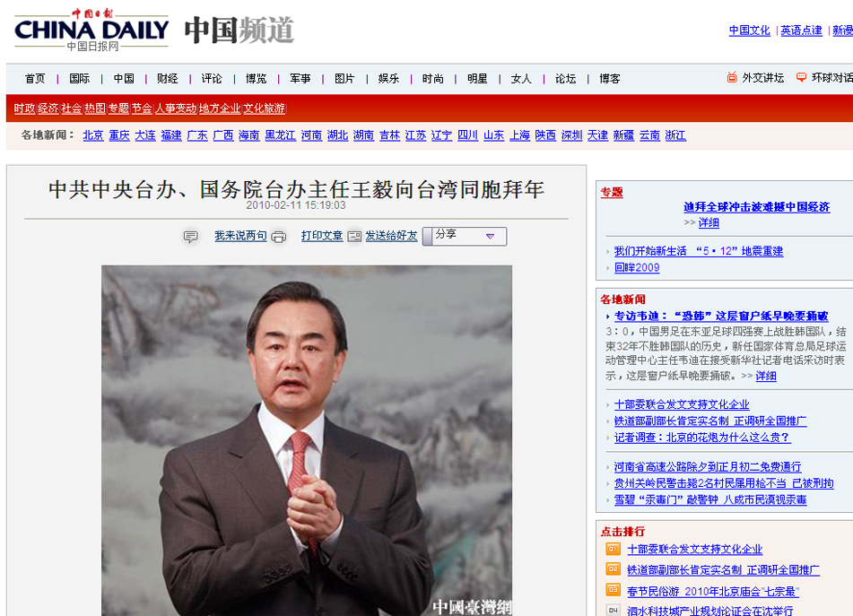853x616 pixels.
Task: Switch to the 人事变动 sub-channel tab
Action: [x=176, y=108]
